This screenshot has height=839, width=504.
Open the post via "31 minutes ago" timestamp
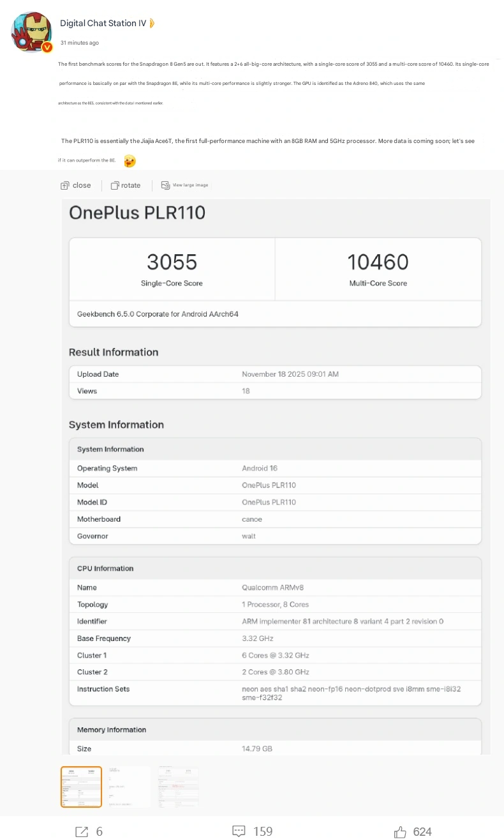[79, 43]
